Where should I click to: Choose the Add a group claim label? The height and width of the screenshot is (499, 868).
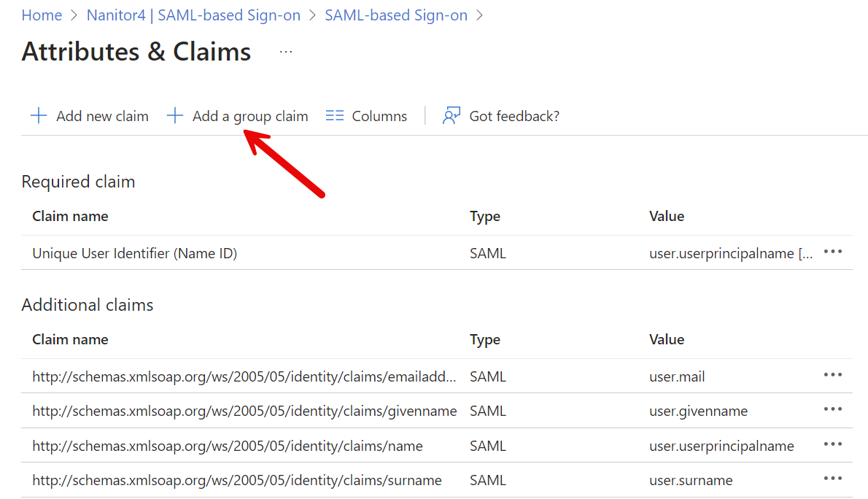(x=250, y=116)
